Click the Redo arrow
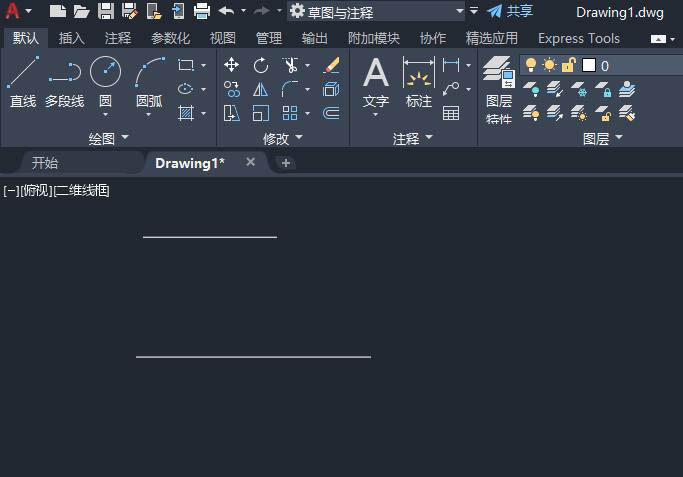 pos(261,10)
